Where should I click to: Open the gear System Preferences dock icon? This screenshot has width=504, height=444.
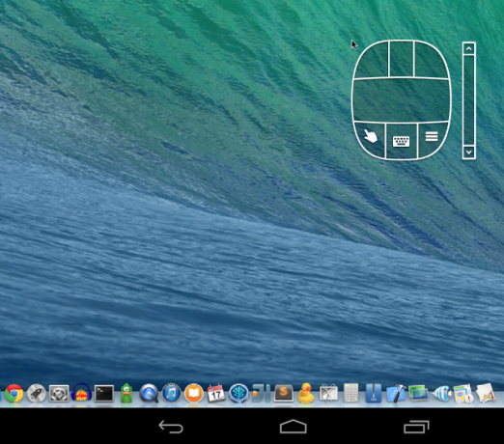pyautogui.click(x=59, y=393)
